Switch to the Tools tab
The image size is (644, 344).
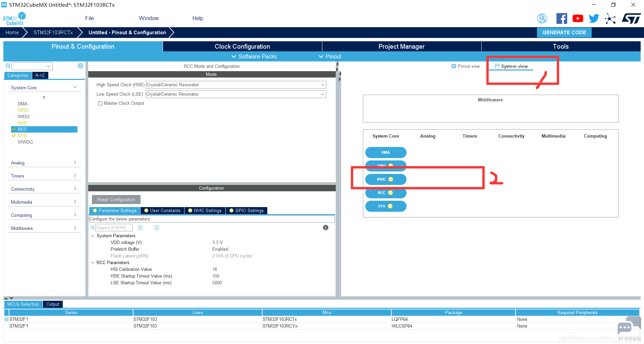click(x=561, y=46)
